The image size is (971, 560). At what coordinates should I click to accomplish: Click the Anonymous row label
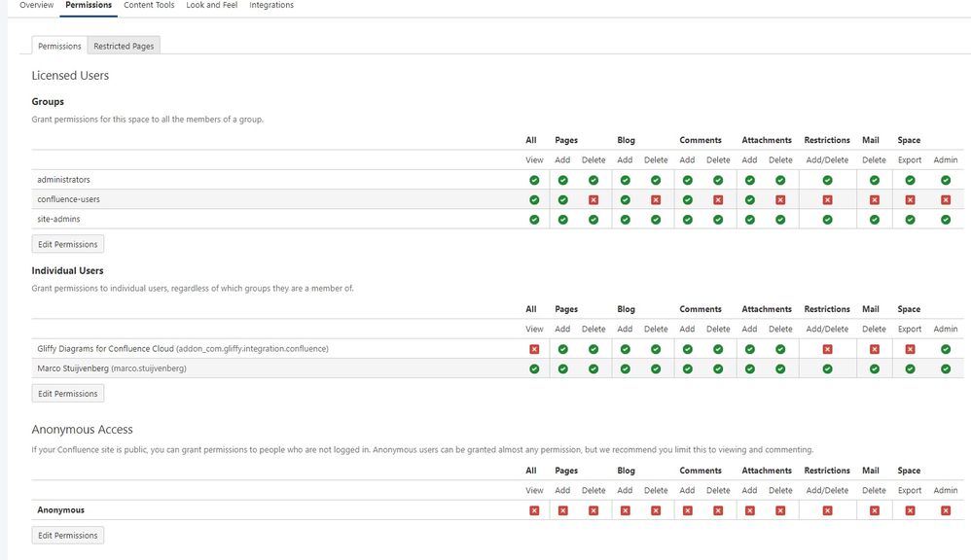pos(60,509)
